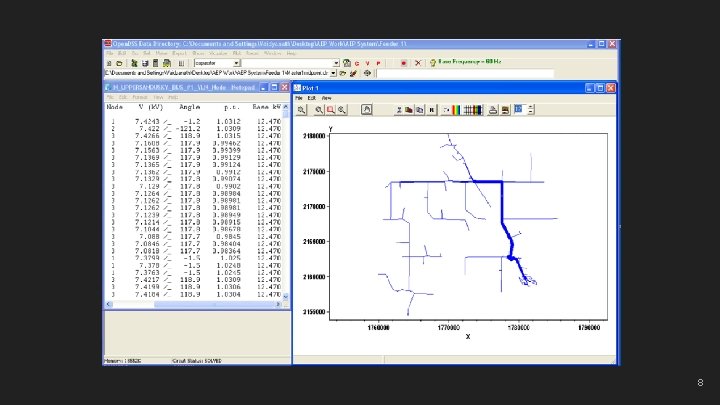The image size is (720, 405).
Task: Click the first magnifier icon in Plot toolbar
Action: tap(301, 110)
